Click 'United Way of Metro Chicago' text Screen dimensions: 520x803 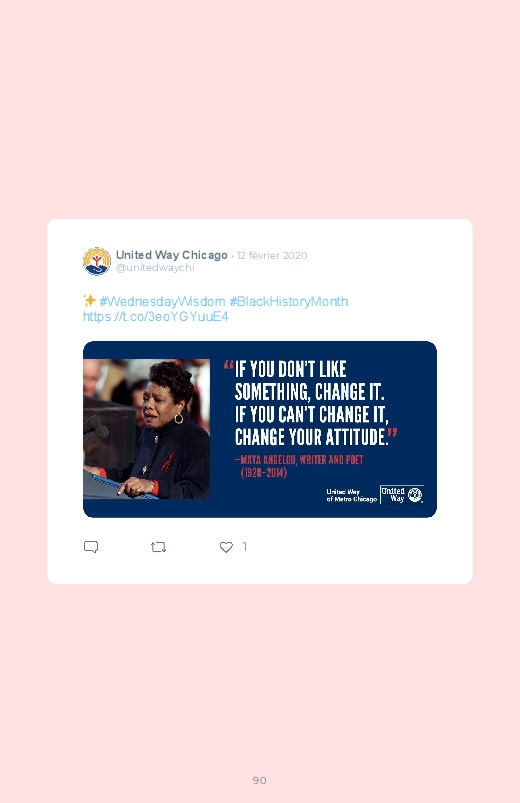pyautogui.click(x=351, y=495)
